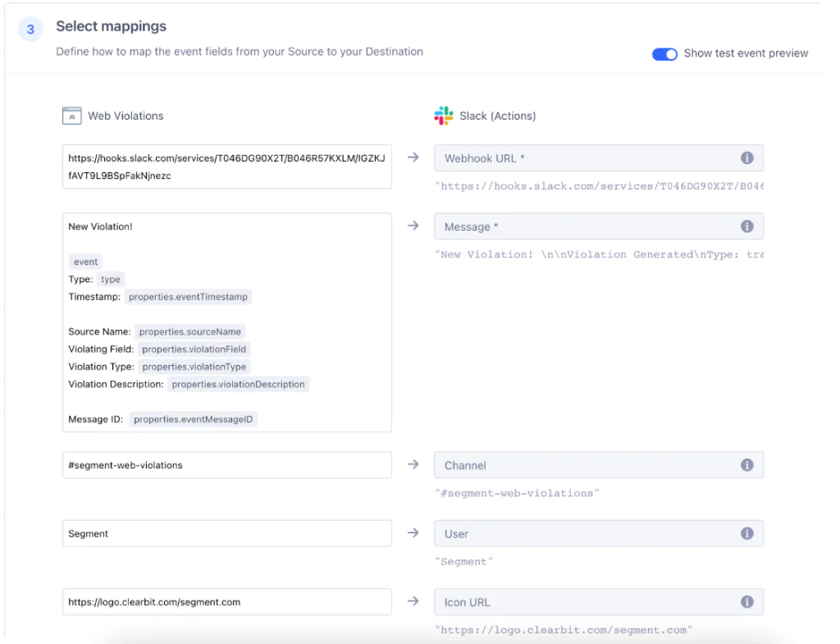This screenshot has width=840, height=644.
Task: Click the Slack logo icon
Action: [x=444, y=116]
